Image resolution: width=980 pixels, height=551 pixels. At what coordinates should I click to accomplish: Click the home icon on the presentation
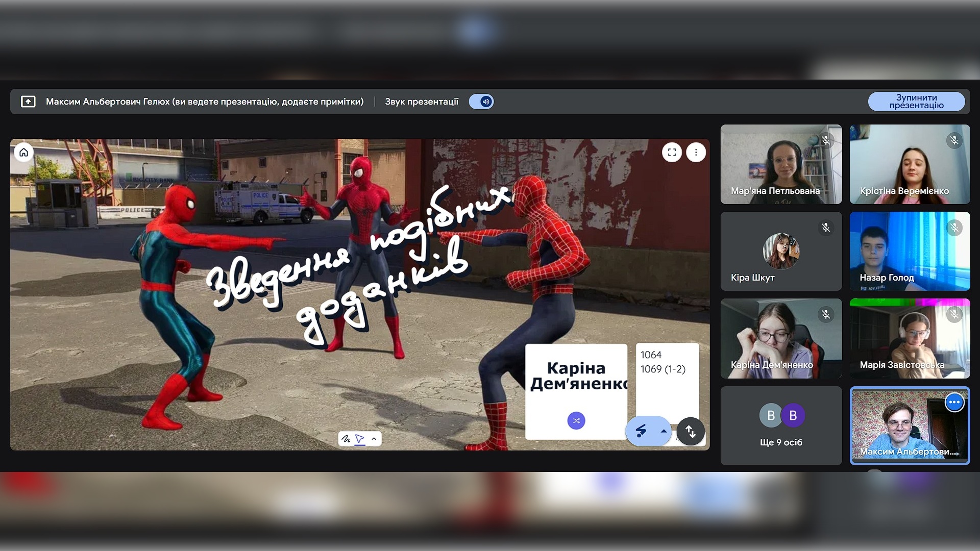23,152
